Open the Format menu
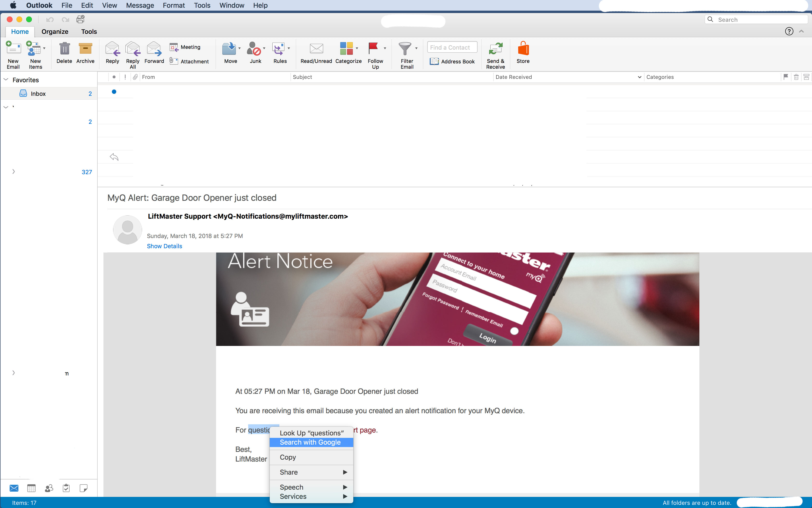Viewport: 812px width, 508px height. [x=174, y=5]
